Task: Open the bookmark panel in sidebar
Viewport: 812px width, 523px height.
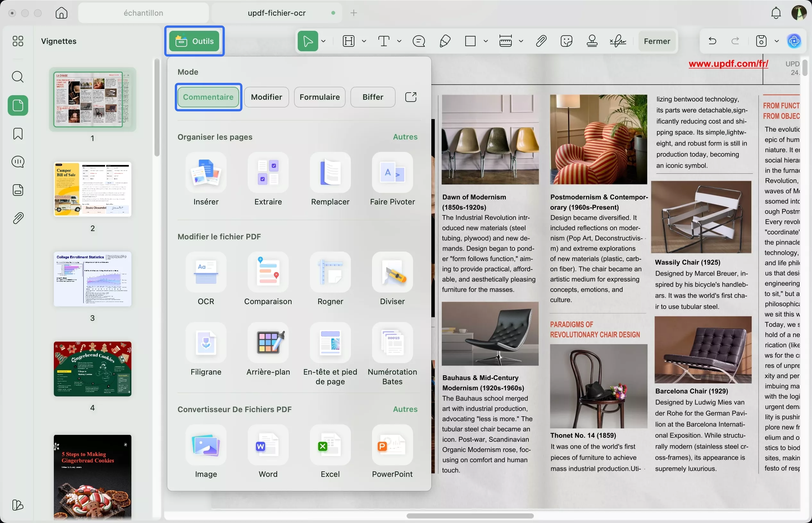Action: (18, 134)
